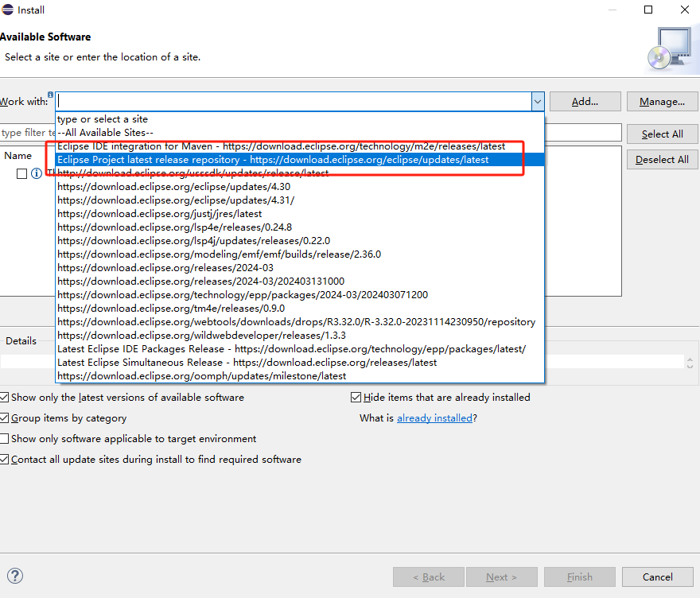The height and width of the screenshot is (598, 700).
Task: Pick Latest Eclipse Simultaneous Release entry
Action: point(247,363)
